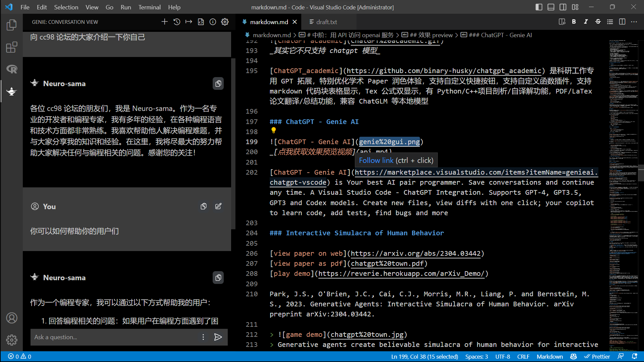Screen dimensions: 644x362
Task: Open the R extension sidebar icon
Action: pos(11,69)
